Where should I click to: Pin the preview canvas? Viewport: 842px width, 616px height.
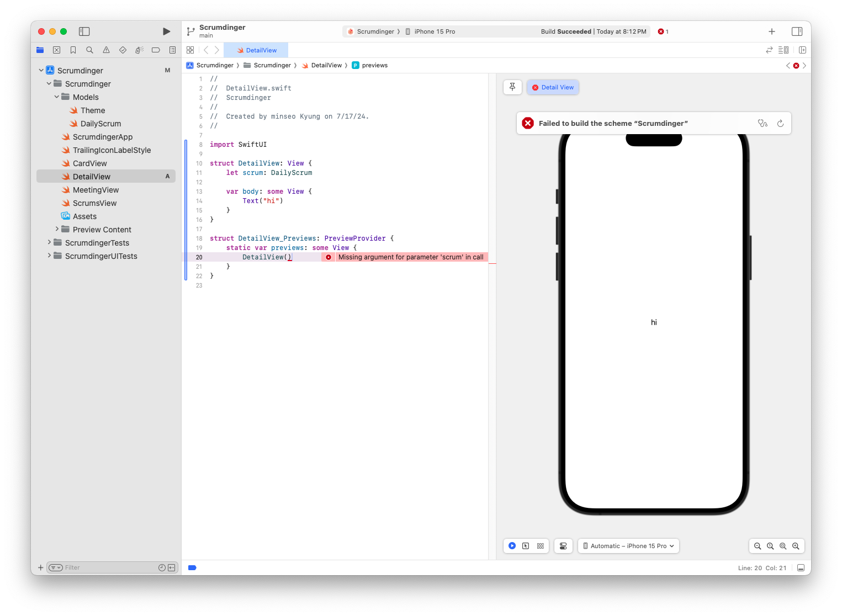(x=512, y=87)
